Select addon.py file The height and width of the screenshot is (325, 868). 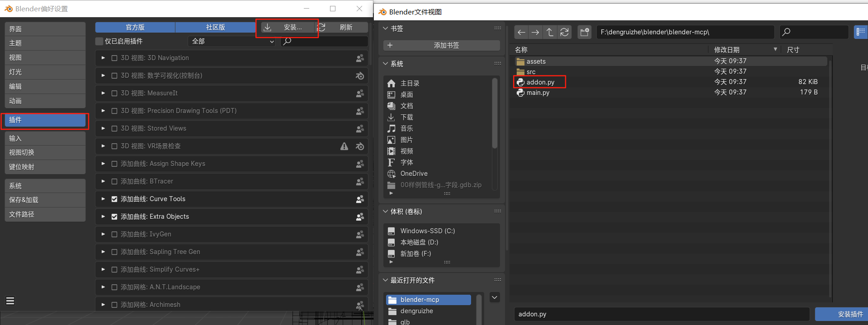click(x=540, y=82)
